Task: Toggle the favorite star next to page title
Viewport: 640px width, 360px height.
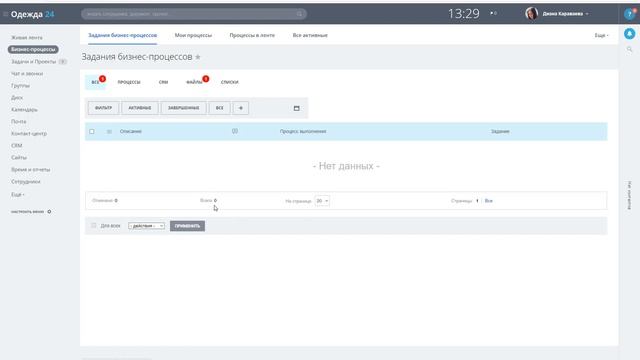Action: click(x=198, y=57)
